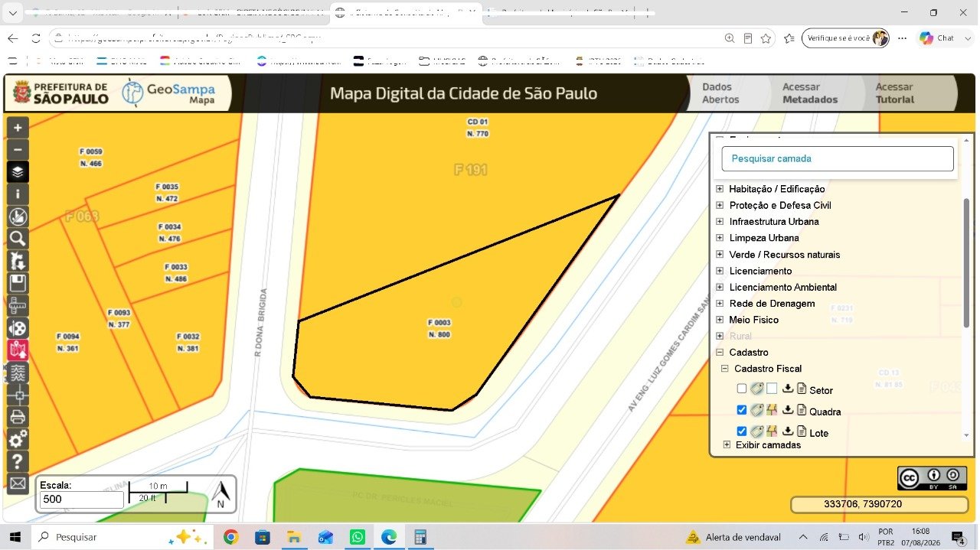This screenshot has width=980, height=550.
Task: Expand the Exibir camadas section
Action: (x=727, y=444)
